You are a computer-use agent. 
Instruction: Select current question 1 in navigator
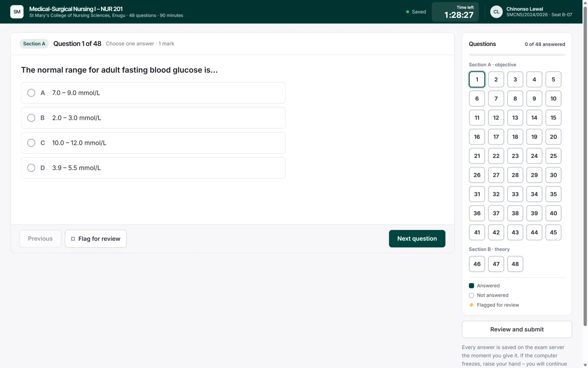tap(477, 79)
